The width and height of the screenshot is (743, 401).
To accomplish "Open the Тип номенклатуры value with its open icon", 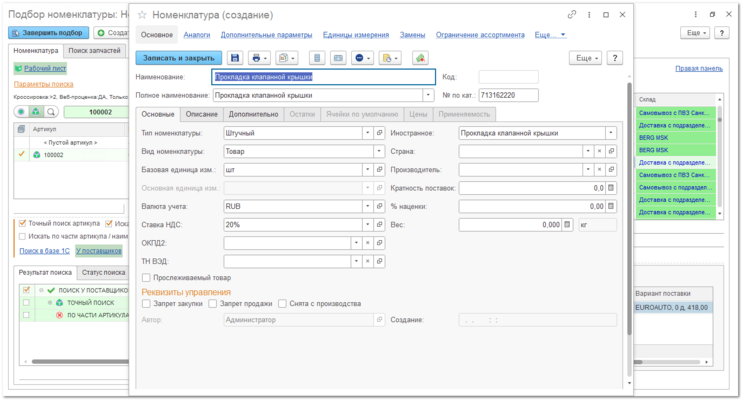I will (x=379, y=133).
